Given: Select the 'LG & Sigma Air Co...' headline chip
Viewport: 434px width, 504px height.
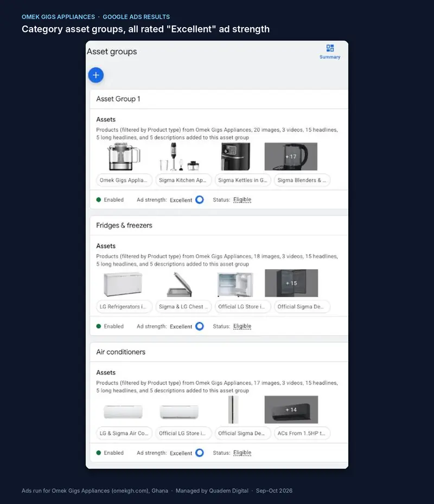Looking at the screenshot, I should 124,434.
